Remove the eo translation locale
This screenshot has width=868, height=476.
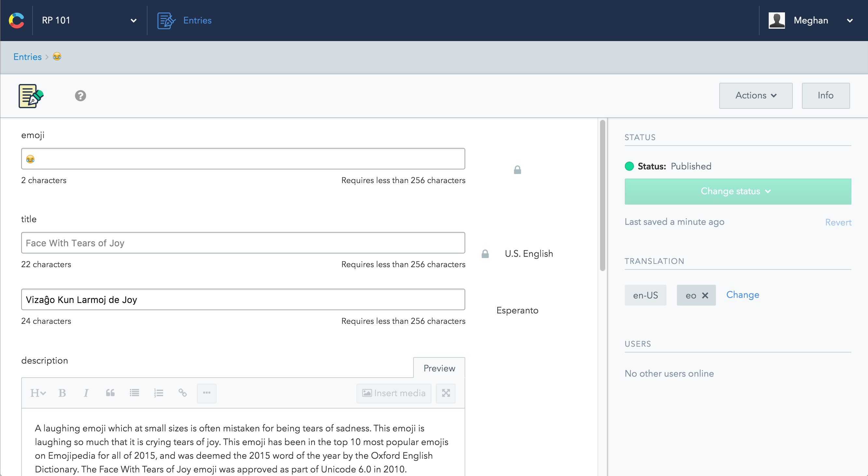705,296
